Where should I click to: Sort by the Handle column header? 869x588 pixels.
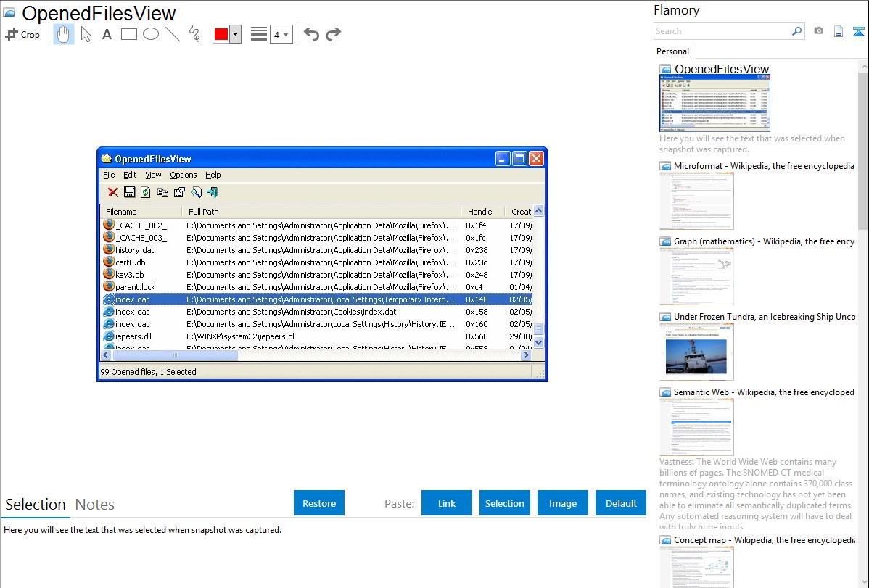click(482, 212)
